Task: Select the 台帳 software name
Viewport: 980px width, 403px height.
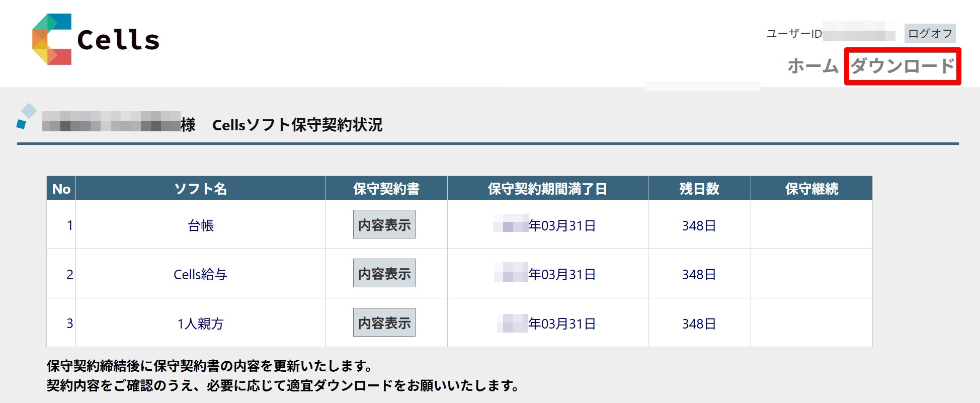Action: pyautogui.click(x=201, y=225)
